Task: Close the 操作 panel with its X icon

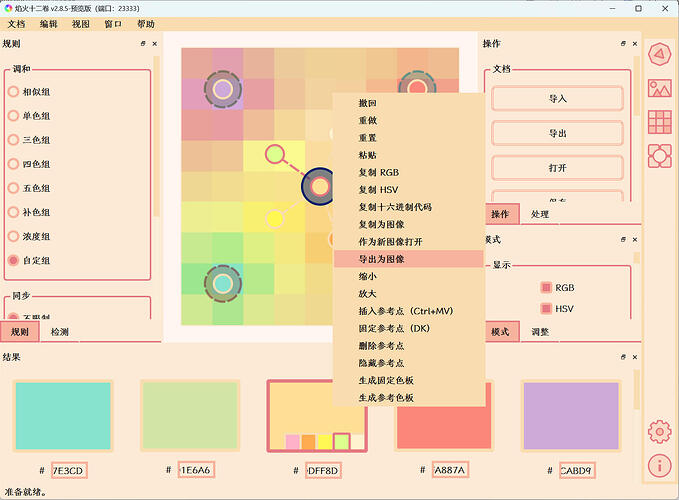Action: click(634, 44)
